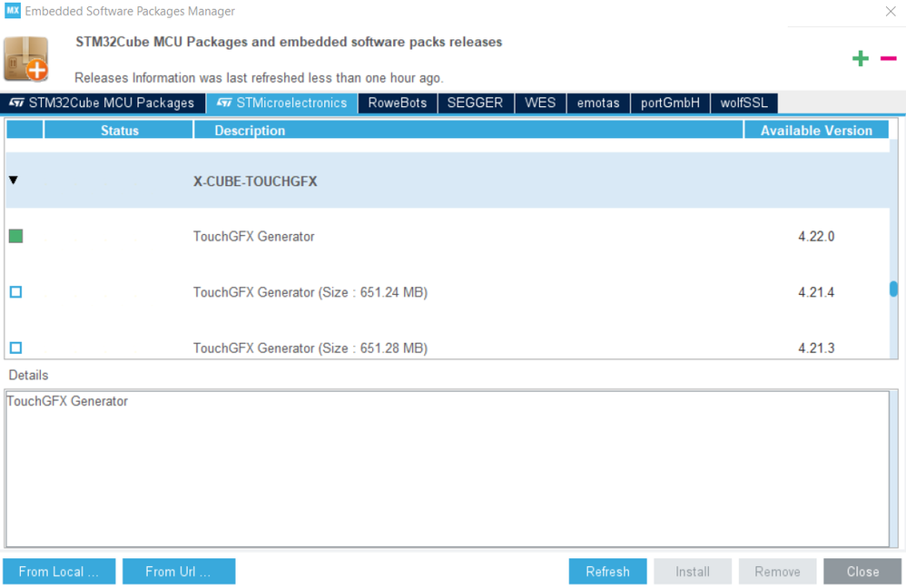
Task: Switch to the WES tab
Action: (540, 103)
